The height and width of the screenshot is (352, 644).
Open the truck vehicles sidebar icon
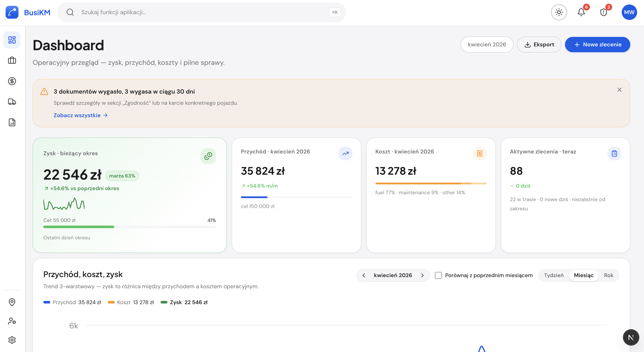point(12,102)
